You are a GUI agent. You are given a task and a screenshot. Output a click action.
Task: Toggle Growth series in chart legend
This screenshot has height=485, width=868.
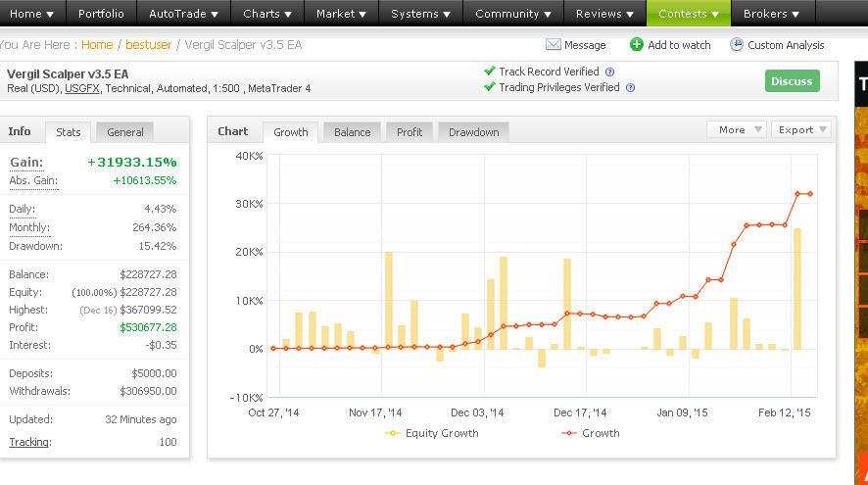pyautogui.click(x=590, y=433)
